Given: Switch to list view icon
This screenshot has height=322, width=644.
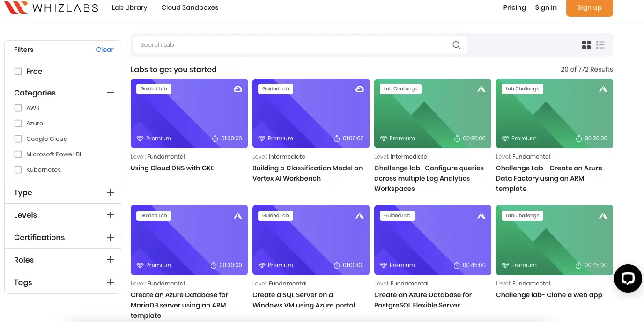Looking at the screenshot, I should click(600, 45).
